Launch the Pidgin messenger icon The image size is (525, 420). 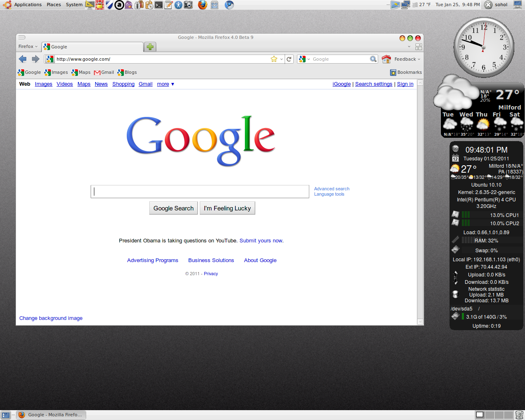pos(129,5)
